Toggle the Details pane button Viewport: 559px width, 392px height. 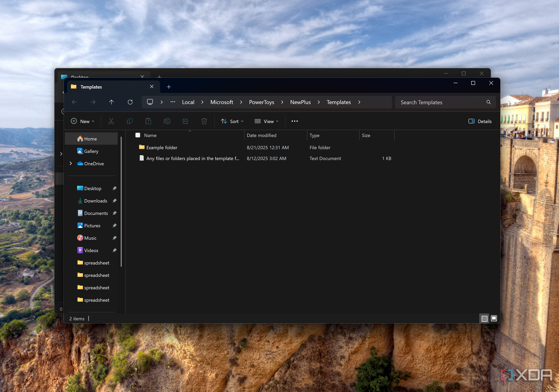click(x=480, y=121)
